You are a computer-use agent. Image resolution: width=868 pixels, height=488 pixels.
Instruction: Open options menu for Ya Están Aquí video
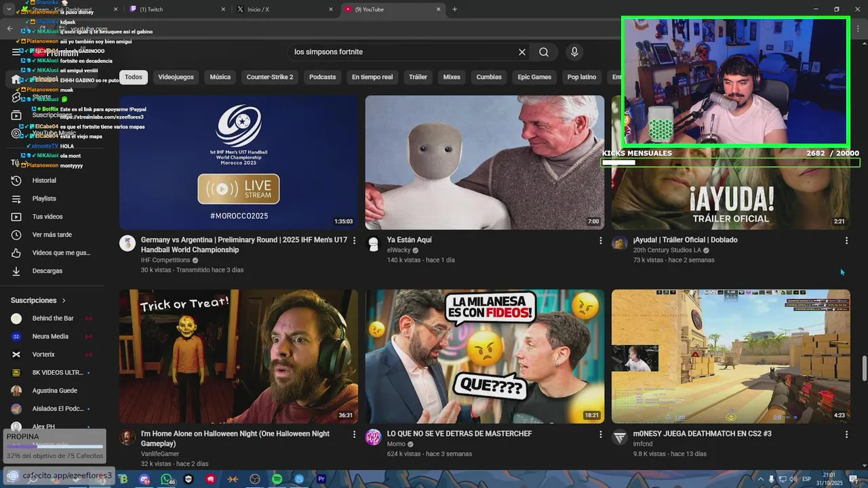[600, 241]
